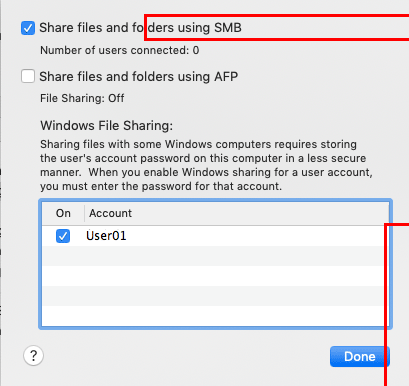This screenshot has width=409, height=386.
Task: Click the AFP sharing option label text
Action: 139,76
